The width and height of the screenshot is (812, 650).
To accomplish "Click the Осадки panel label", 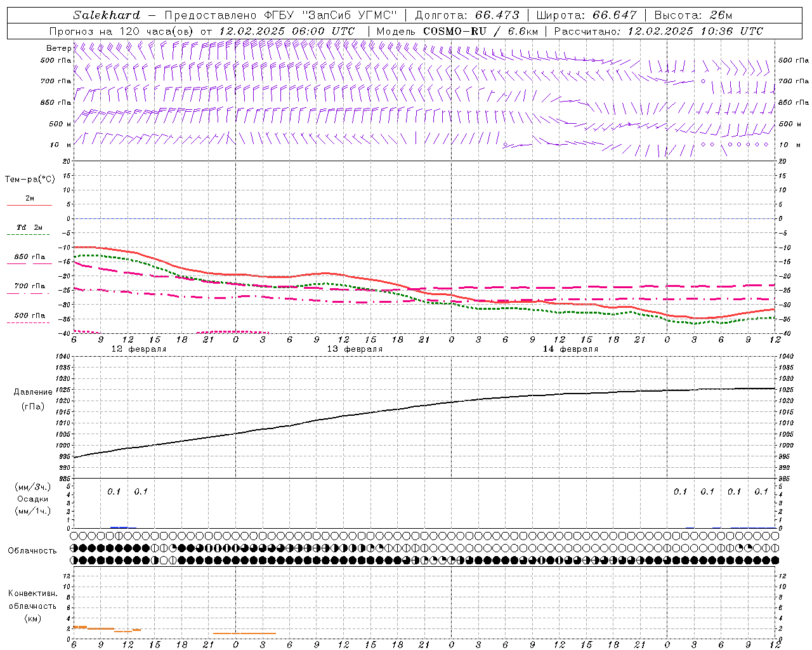I will pyautogui.click(x=33, y=499).
